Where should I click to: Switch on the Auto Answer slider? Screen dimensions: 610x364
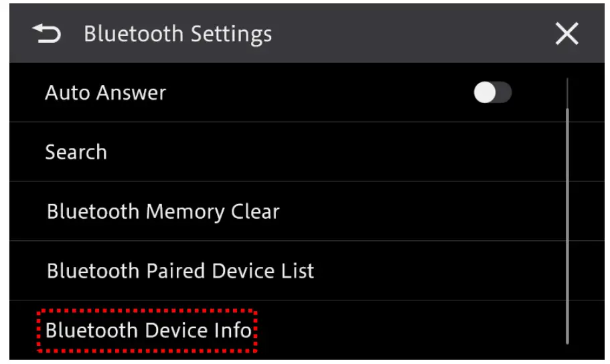492,93
